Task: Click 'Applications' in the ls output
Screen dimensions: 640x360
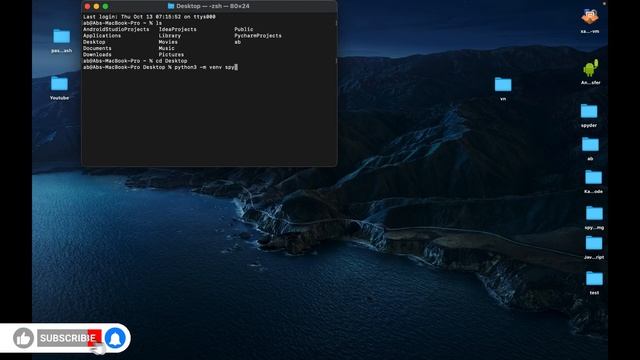Action: [102, 36]
